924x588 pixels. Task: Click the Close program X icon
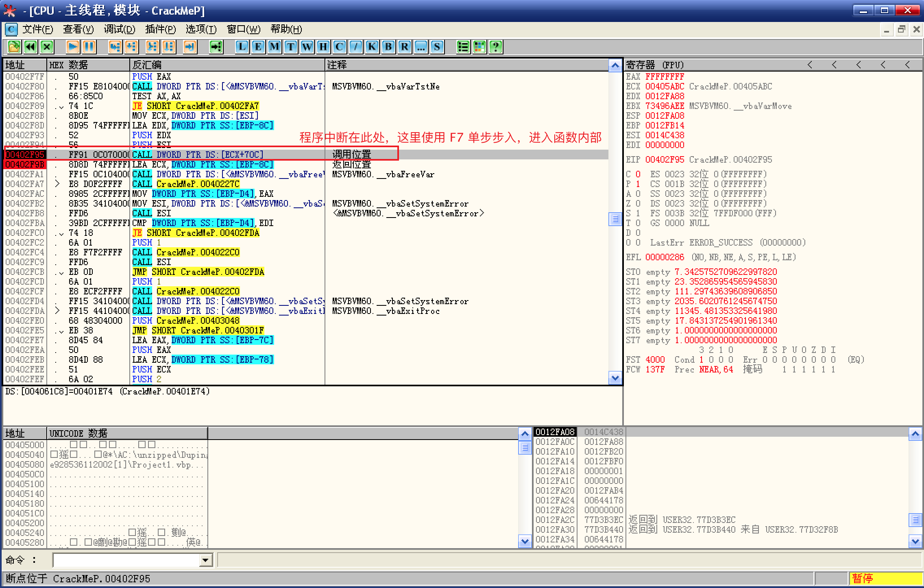[47, 47]
